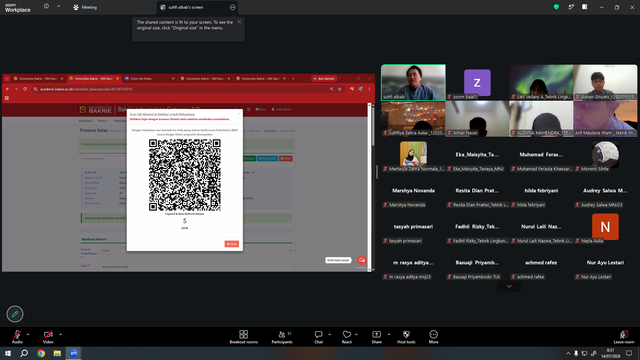Open Chrome from the taskbar
This screenshot has height=360, width=640.
click(41, 353)
